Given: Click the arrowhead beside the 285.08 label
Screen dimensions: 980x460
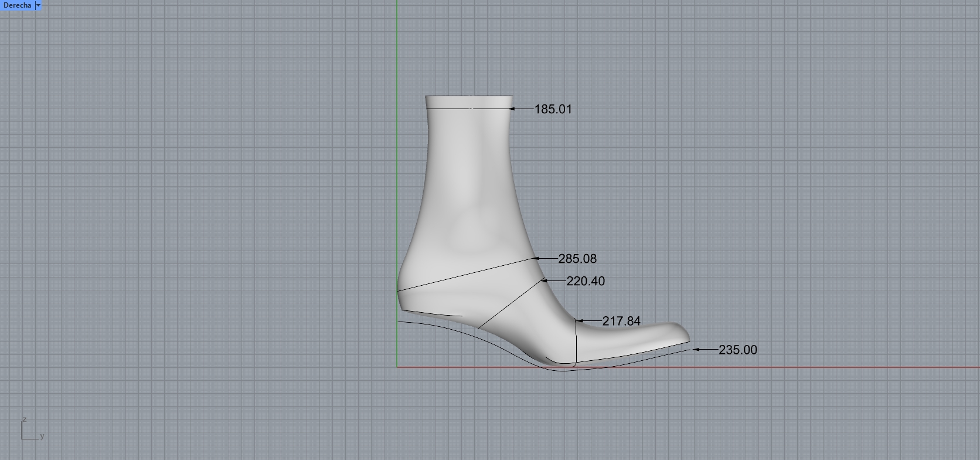Looking at the screenshot, I should pyautogui.click(x=536, y=258).
